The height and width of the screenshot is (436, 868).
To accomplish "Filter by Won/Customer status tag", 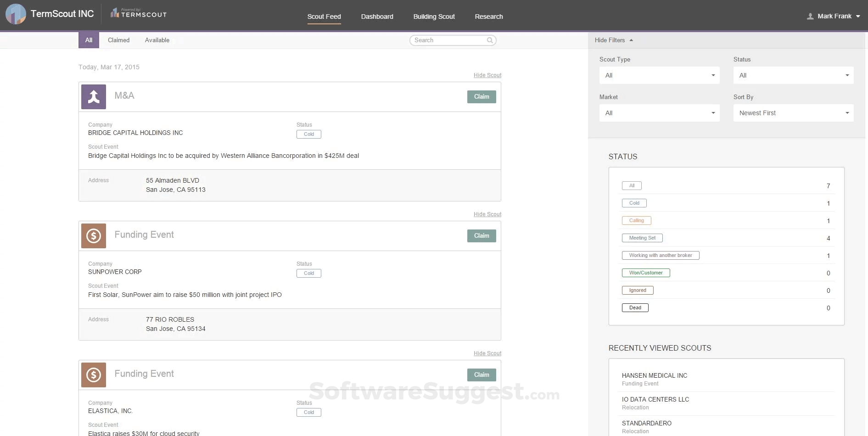I will pos(646,273).
